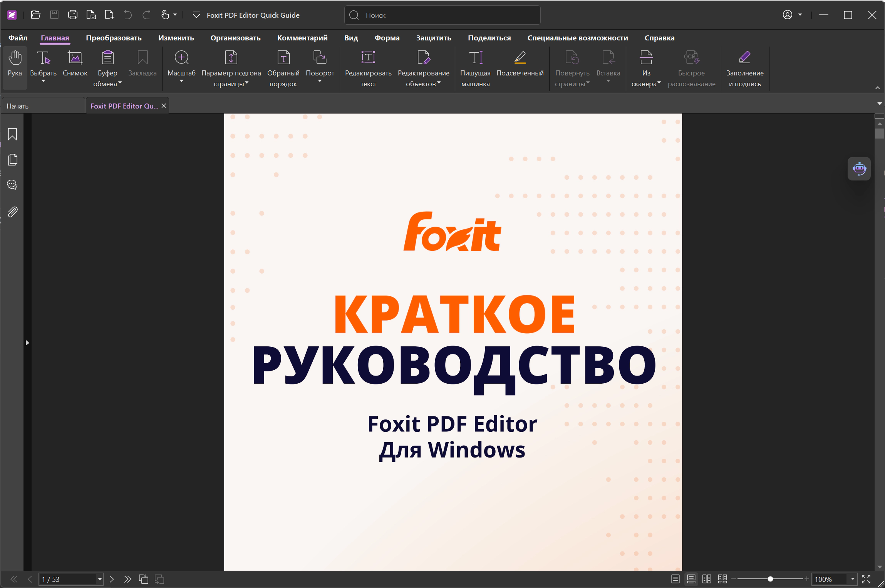Switch to the Начать document tab

click(x=43, y=106)
